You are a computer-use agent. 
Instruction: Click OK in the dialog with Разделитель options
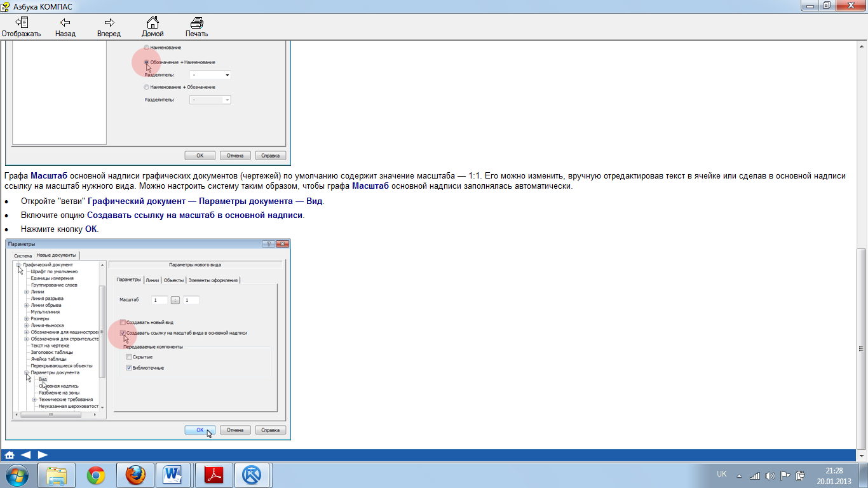click(x=200, y=156)
